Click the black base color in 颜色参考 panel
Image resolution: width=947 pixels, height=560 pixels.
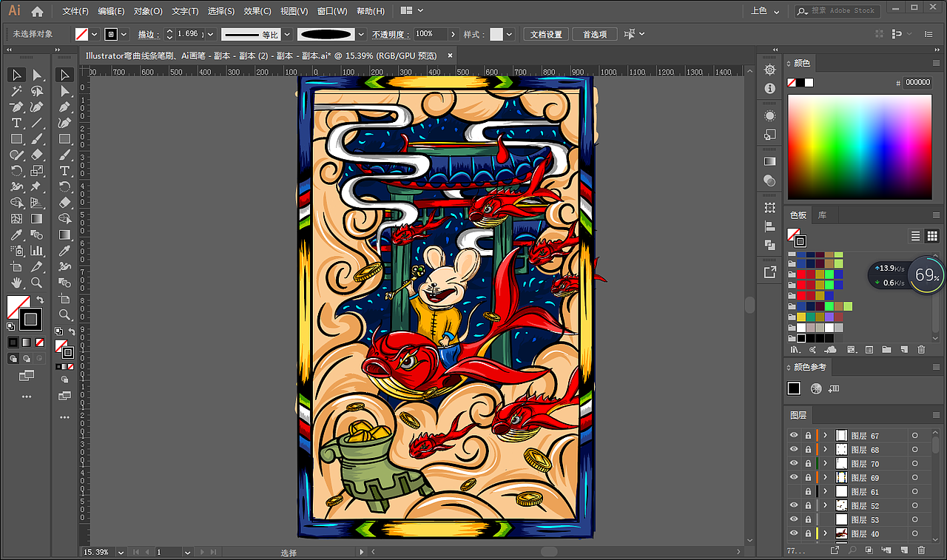pos(794,388)
